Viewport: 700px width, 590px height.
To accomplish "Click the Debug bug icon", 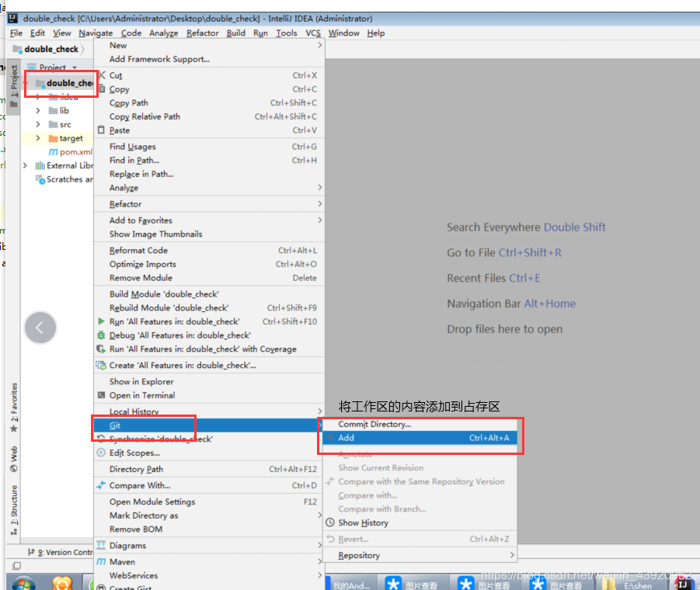I will pos(101,335).
